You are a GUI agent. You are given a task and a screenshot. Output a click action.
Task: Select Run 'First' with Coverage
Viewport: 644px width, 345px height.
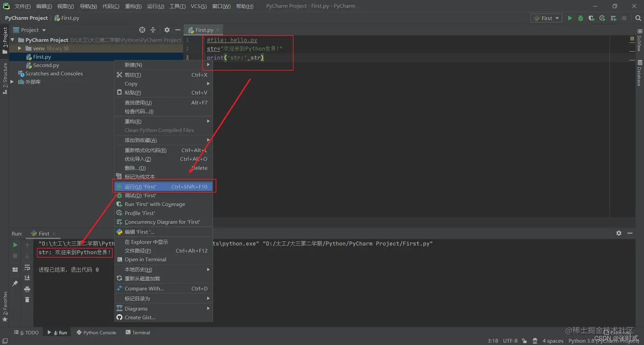(164, 204)
